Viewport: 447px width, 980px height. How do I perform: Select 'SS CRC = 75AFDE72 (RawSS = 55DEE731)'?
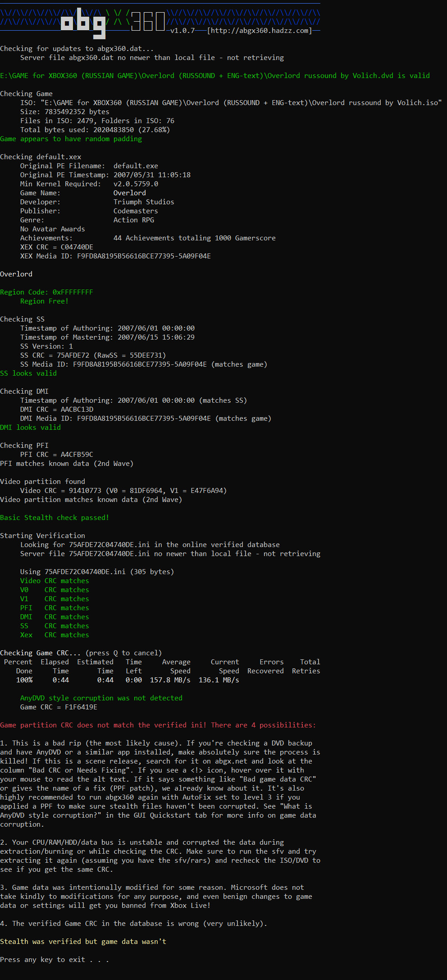point(93,355)
